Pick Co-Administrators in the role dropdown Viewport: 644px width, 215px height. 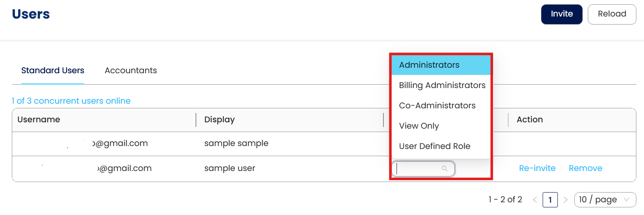[437, 106]
